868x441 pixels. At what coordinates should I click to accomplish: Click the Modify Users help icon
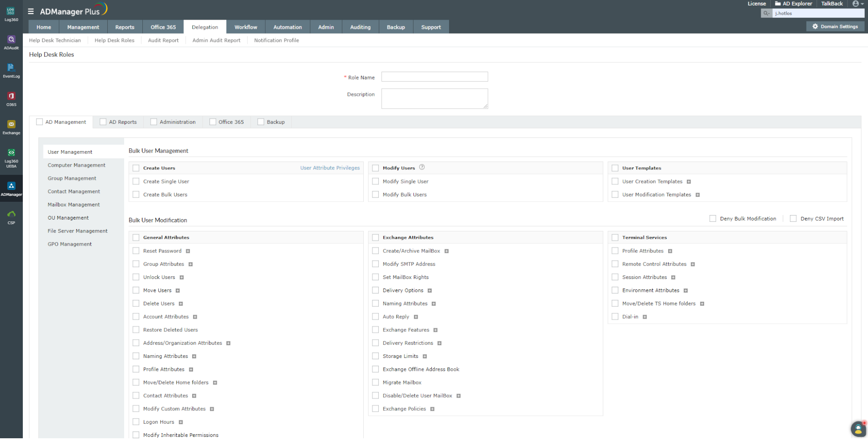422,167
